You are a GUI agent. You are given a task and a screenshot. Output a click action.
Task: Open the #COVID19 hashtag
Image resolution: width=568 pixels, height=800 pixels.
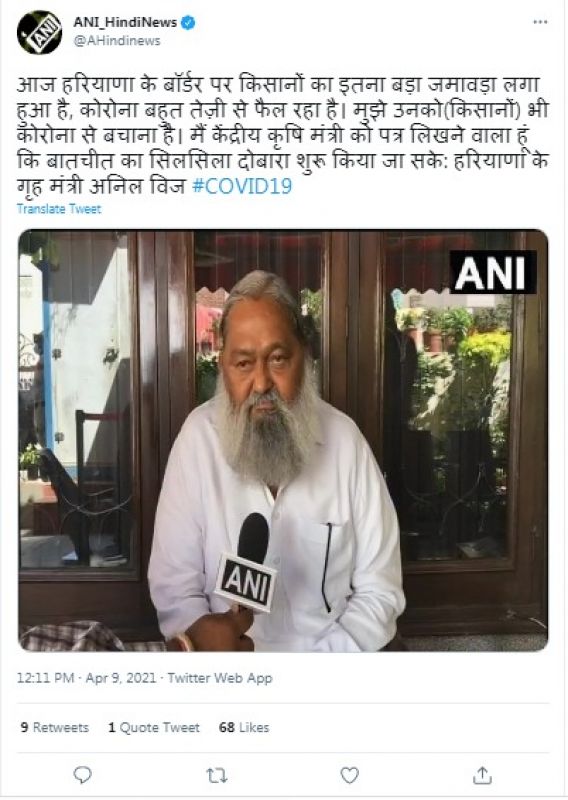click(242, 186)
